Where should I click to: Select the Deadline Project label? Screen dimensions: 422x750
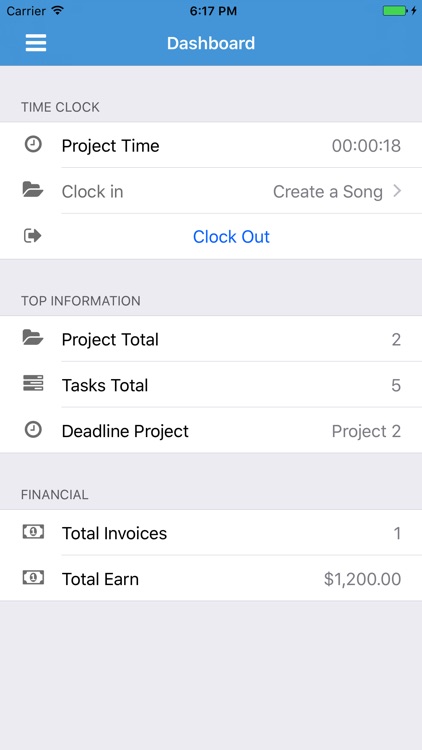tap(125, 431)
